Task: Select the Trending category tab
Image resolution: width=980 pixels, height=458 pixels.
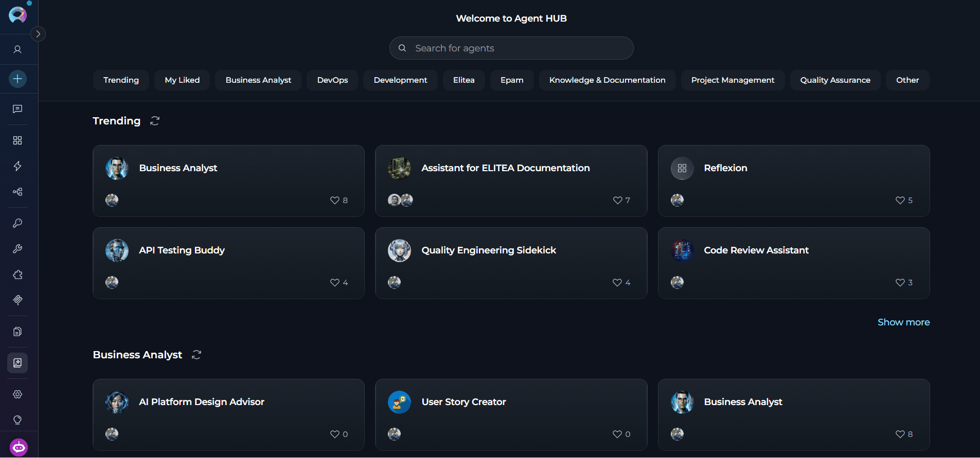Action: 121,80
